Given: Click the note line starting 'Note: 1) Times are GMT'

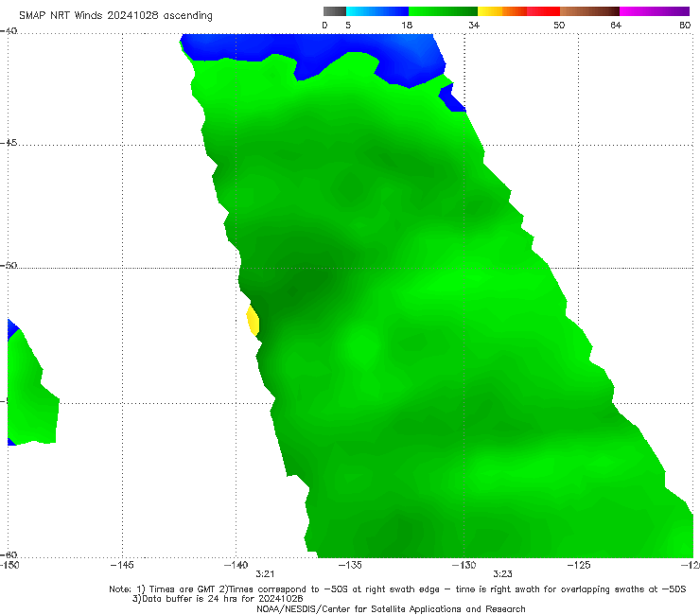Looking at the screenshot, I should click(397, 589).
